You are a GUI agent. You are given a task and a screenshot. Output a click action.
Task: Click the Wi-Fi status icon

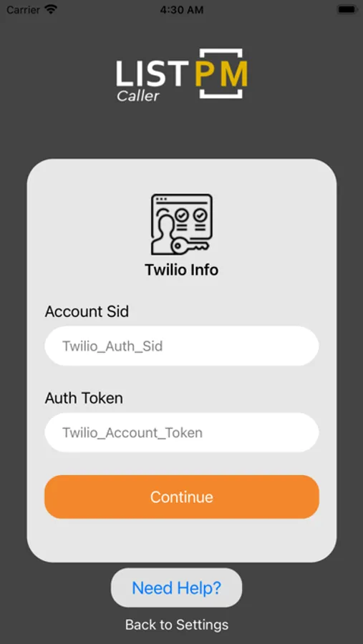(51, 9)
